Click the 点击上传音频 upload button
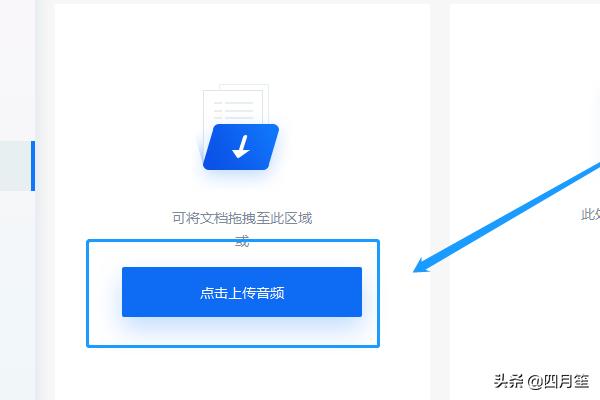This screenshot has height=400, width=600. [241, 292]
